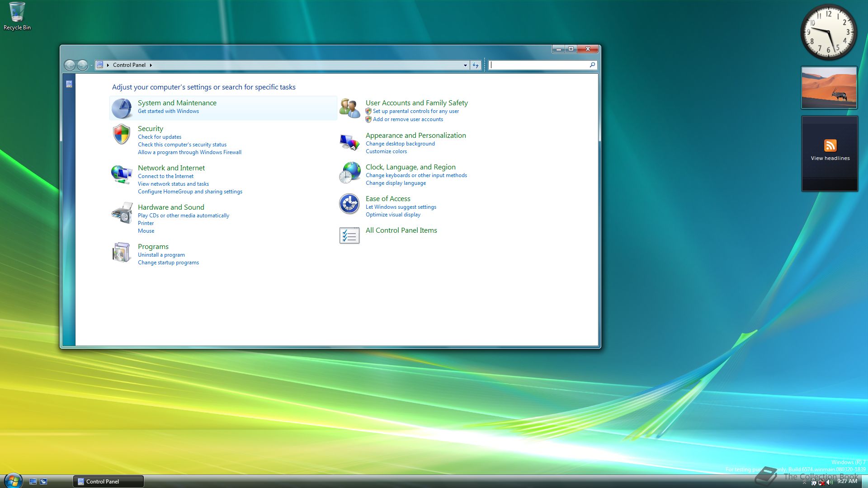Open All Control Panel Items link
Viewport: 868px width, 488px height.
401,230
